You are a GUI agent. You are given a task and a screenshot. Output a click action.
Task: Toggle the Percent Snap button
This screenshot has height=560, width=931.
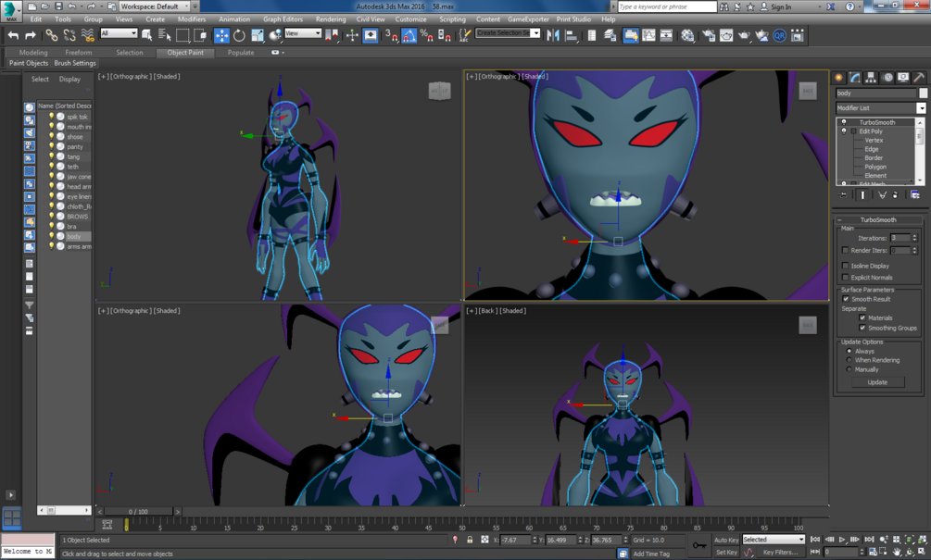point(426,35)
